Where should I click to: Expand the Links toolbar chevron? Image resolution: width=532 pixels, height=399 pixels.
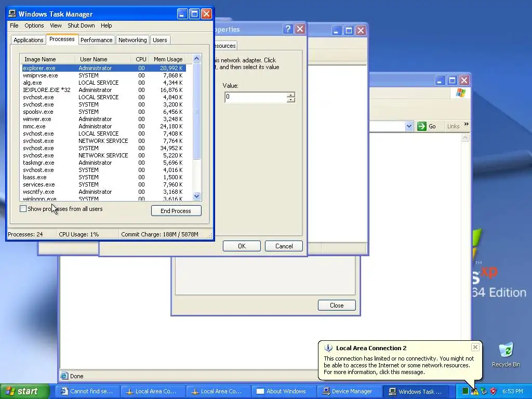[x=467, y=124]
